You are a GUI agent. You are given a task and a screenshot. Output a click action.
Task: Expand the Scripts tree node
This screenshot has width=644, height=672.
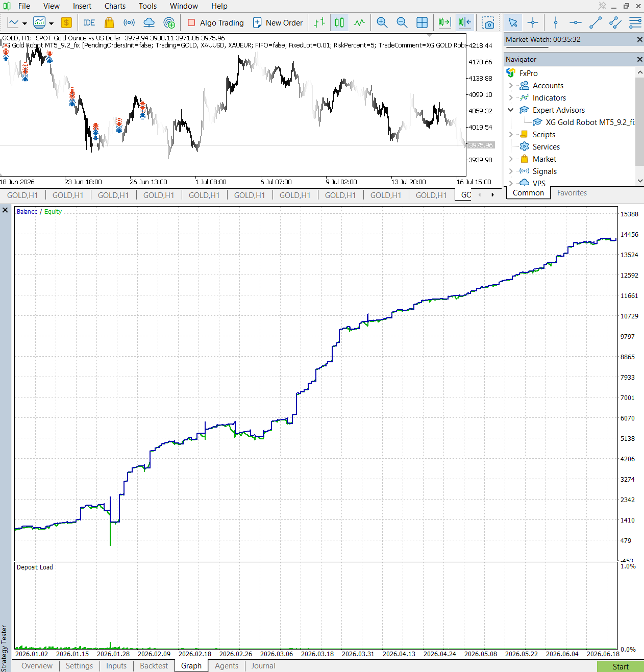tap(511, 135)
